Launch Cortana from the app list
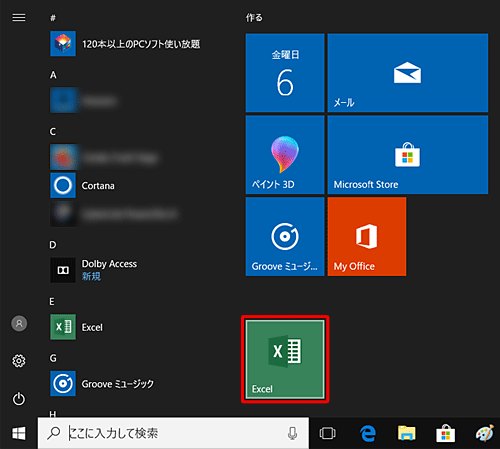This screenshot has width=500, height=449. (83, 185)
